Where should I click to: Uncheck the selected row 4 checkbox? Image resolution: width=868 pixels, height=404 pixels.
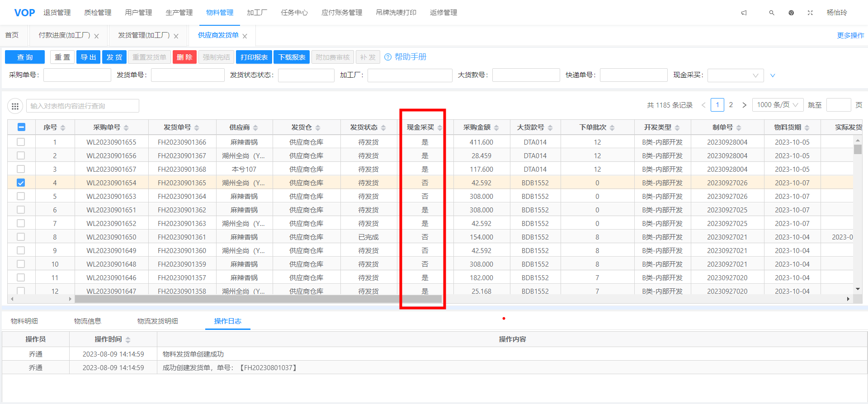click(x=21, y=183)
